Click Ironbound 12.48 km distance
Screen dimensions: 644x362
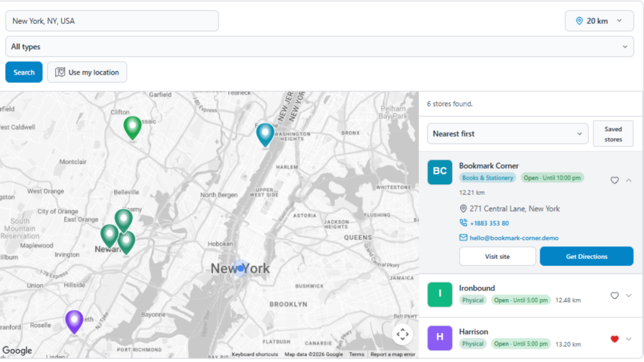tap(568, 300)
